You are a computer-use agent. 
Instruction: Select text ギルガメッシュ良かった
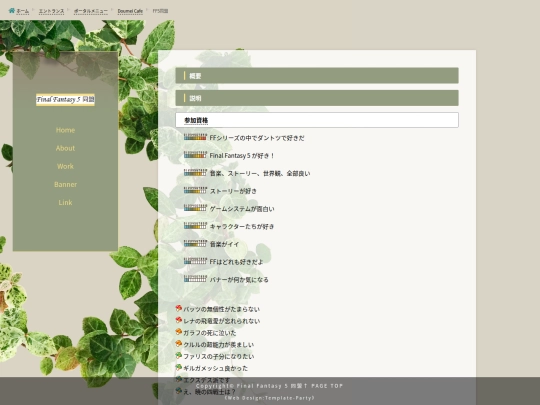pyautogui.click(x=216, y=368)
